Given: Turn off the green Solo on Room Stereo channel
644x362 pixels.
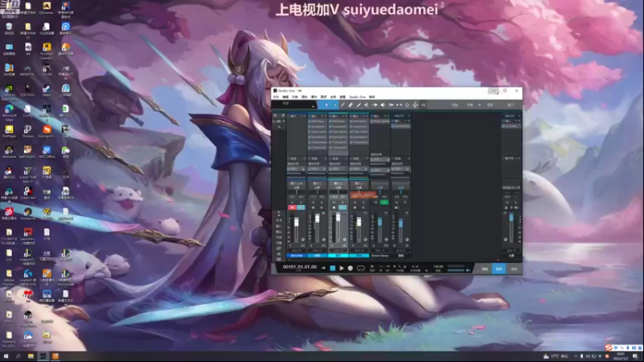Looking at the screenshot, I should pos(384,203).
